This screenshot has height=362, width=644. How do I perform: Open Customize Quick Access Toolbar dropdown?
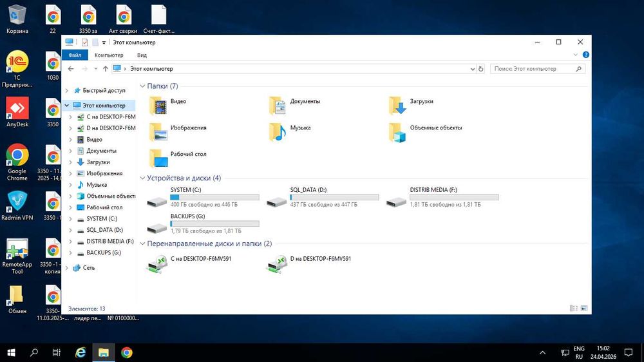pos(104,43)
